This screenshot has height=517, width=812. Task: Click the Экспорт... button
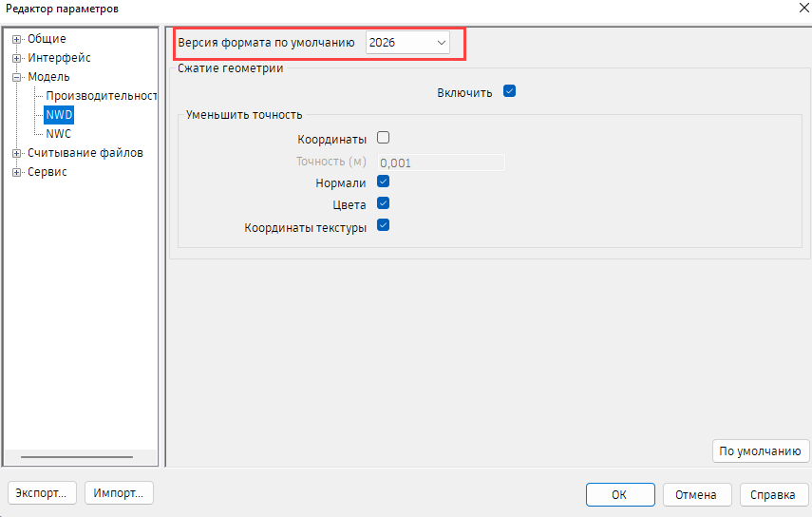(42, 493)
